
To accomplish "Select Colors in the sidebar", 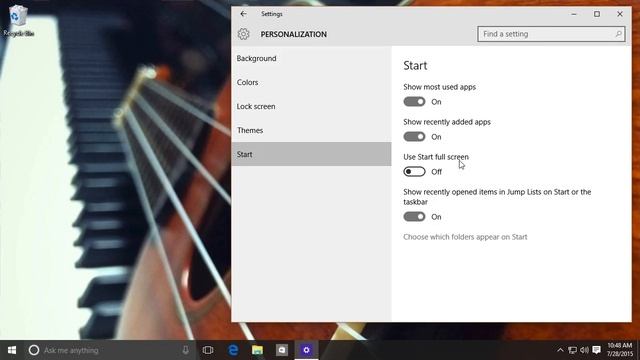I will click(x=311, y=82).
